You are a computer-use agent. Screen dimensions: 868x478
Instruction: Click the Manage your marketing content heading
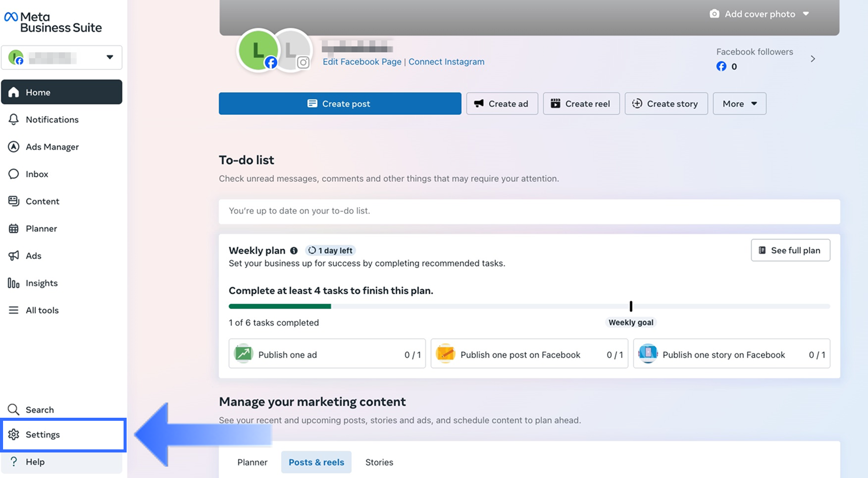click(x=312, y=402)
